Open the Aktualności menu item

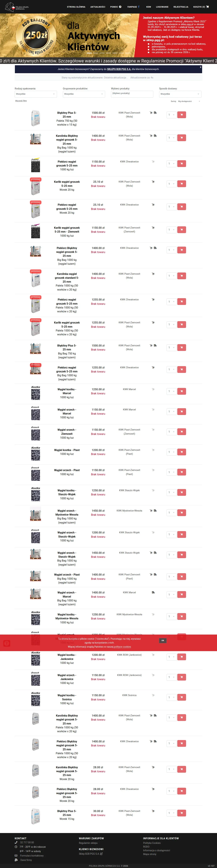coord(98,7)
